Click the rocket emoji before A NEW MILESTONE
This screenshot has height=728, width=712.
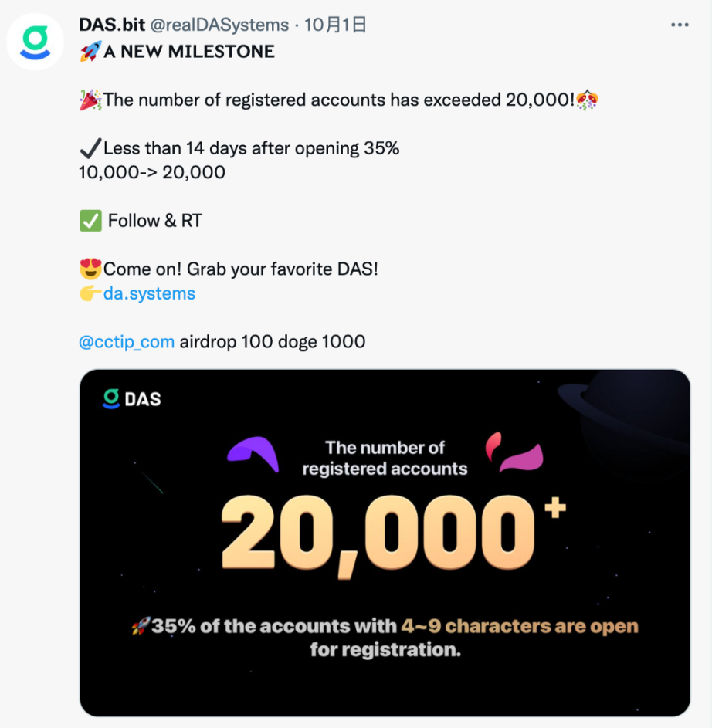coord(90,52)
